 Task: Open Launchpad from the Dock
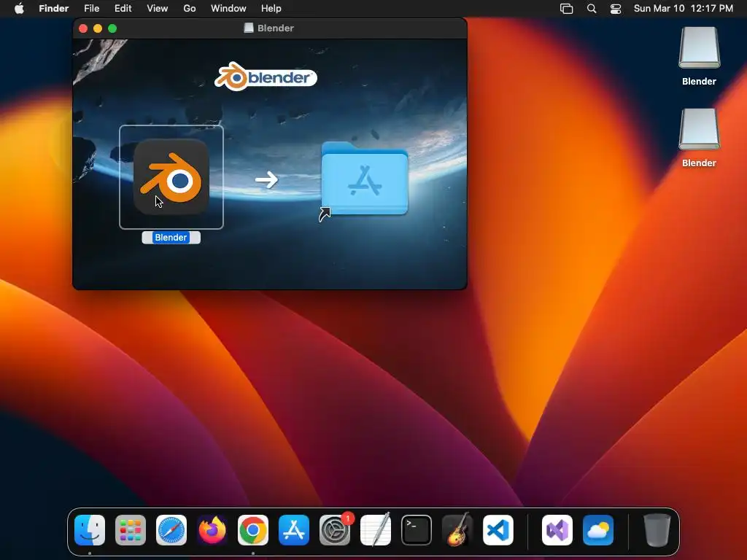coord(131,530)
